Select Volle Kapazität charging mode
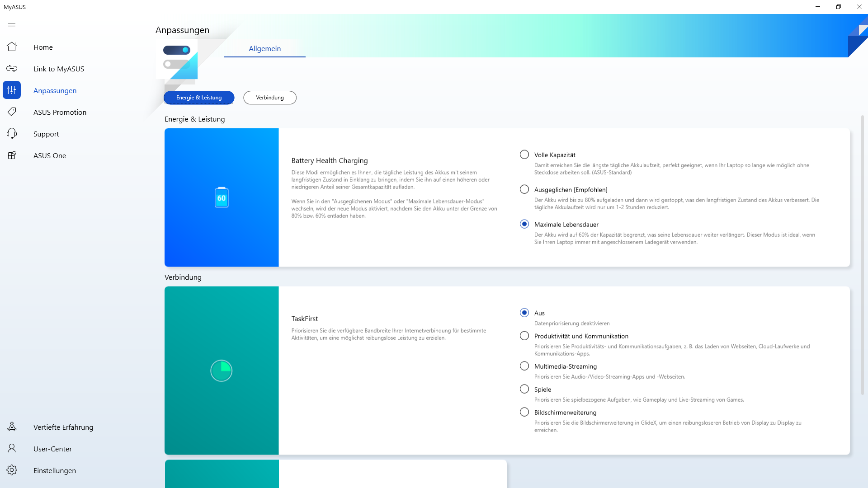The image size is (868, 488). pyautogui.click(x=524, y=155)
